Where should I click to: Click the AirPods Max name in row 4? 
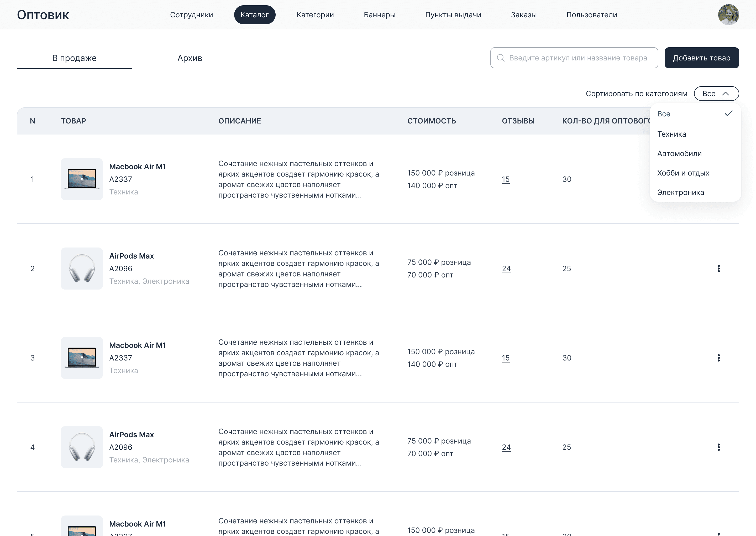[132, 435]
